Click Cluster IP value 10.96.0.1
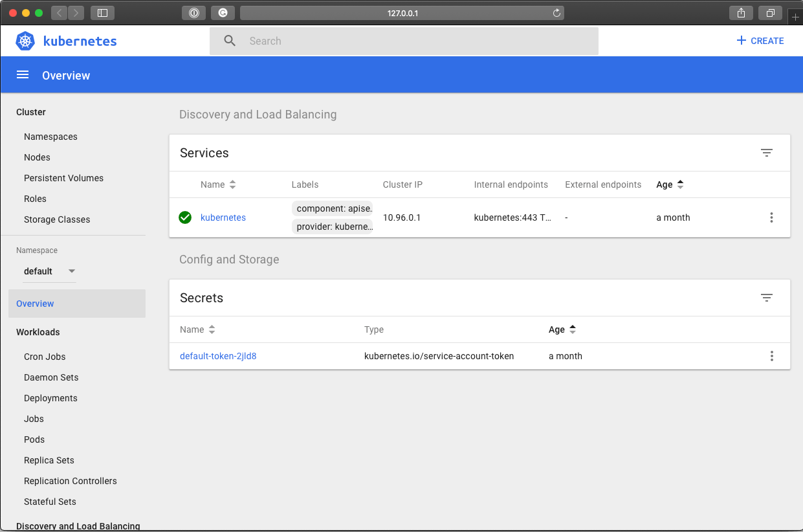Screen dimensions: 803x532 402,217
